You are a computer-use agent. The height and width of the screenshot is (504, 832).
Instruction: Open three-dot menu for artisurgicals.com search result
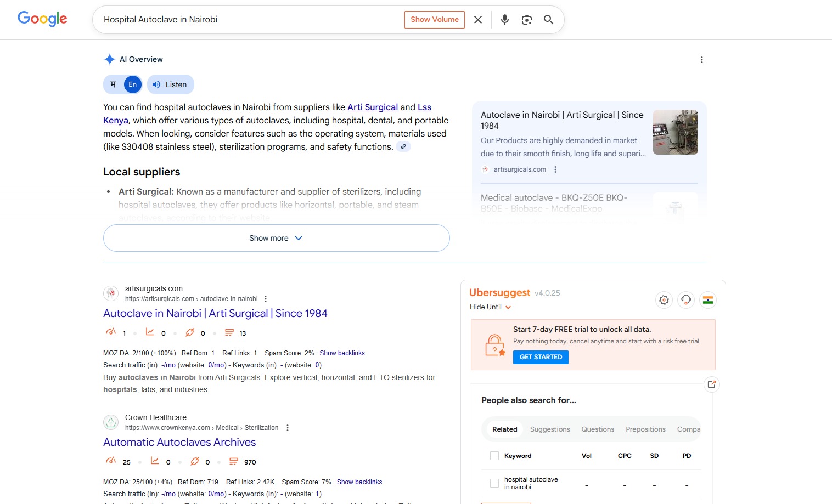point(266,299)
